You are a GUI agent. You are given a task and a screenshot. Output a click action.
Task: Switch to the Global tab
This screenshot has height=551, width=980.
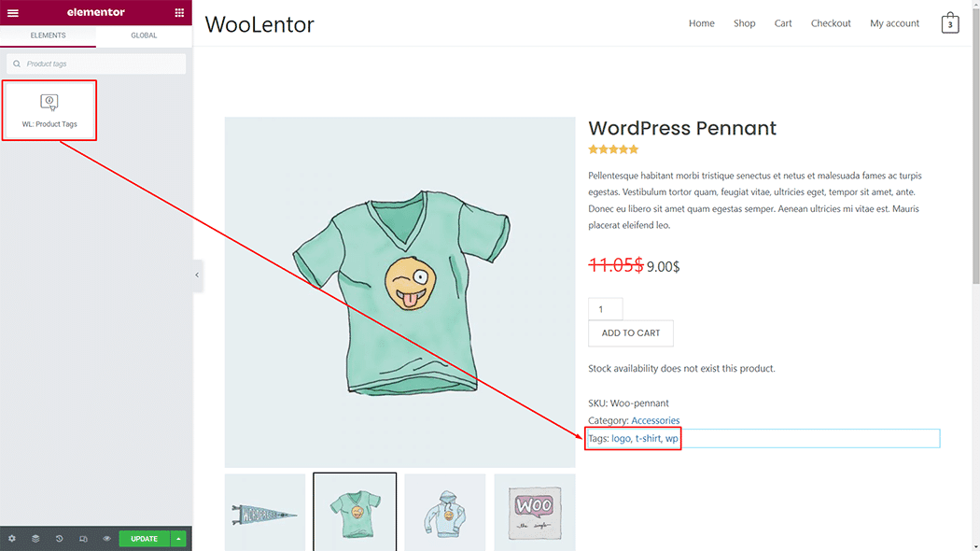coord(144,35)
